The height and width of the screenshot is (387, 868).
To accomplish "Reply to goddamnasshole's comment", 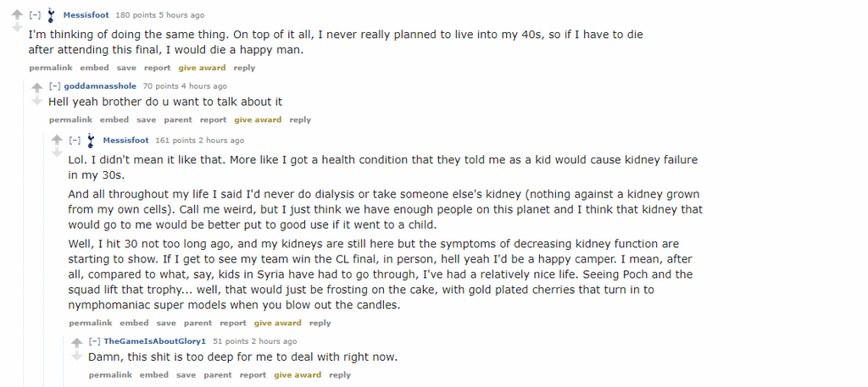I will pyautogui.click(x=300, y=119).
